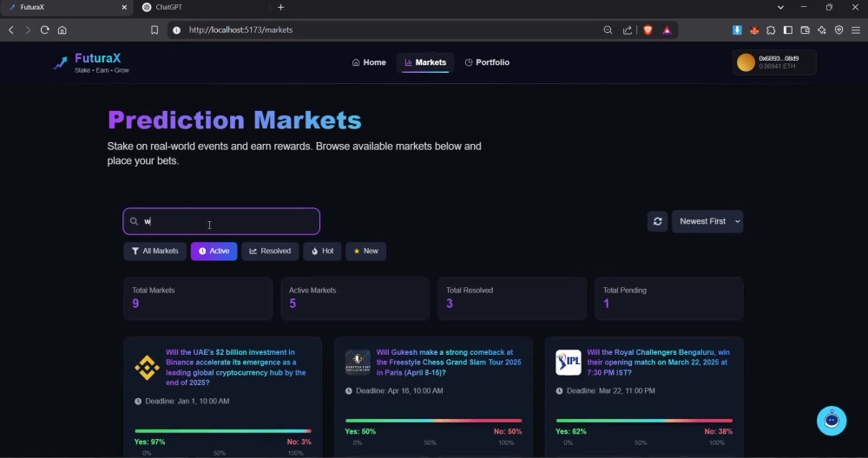Click the Brave Rewards triangle icon

point(667,29)
